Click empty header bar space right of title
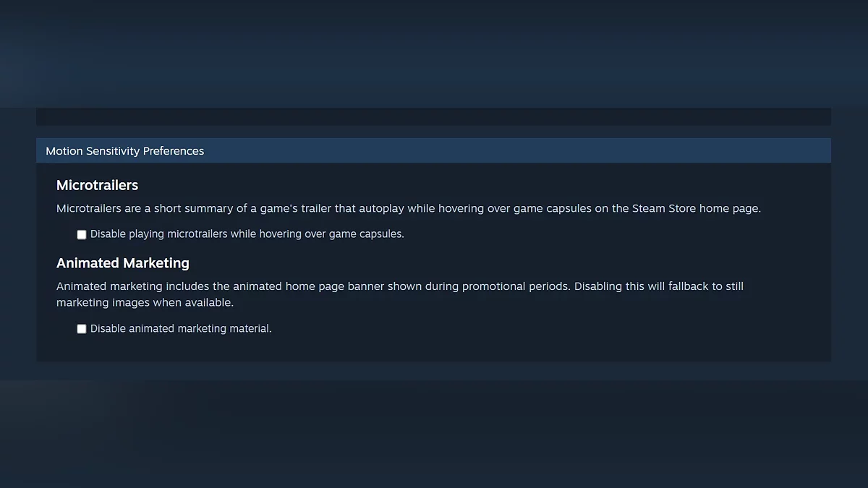The image size is (868, 488). tap(506, 151)
